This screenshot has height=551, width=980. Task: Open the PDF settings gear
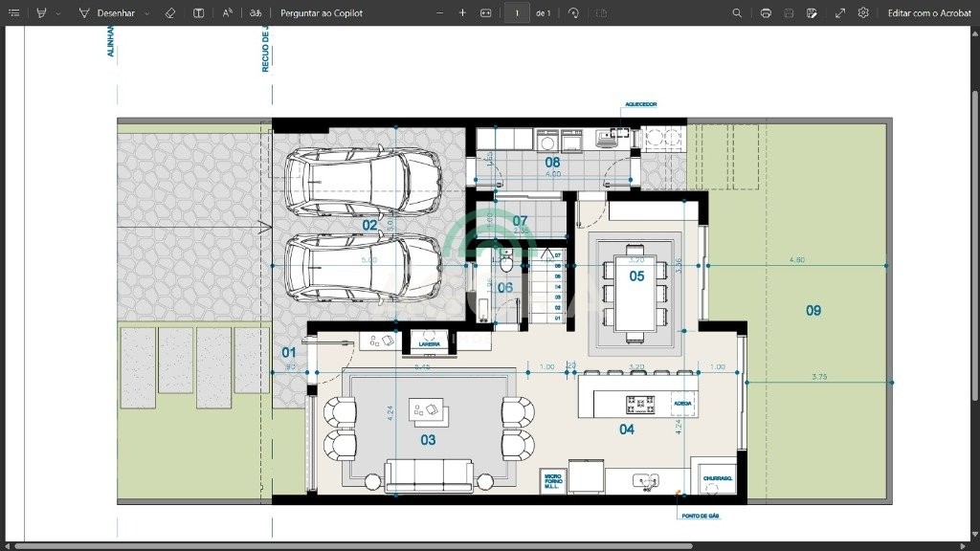tap(863, 13)
